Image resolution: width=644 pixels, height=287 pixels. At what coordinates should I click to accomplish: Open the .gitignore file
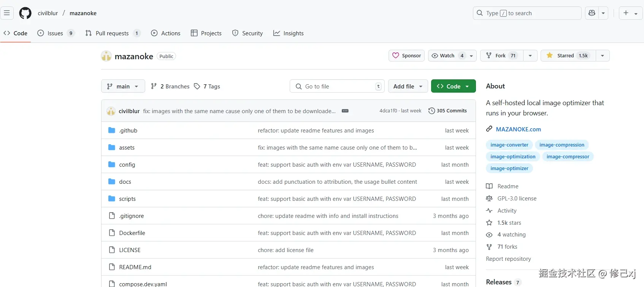tap(131, 216)
